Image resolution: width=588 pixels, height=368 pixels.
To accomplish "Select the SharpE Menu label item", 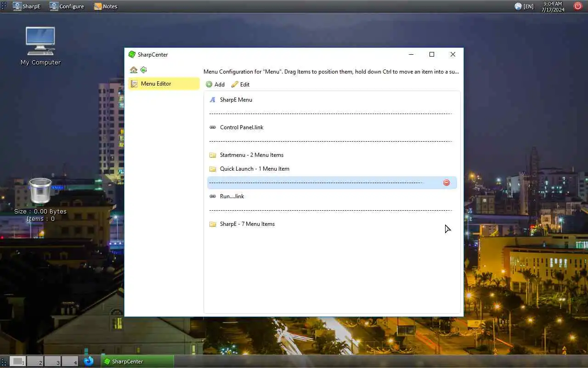I will 332,100.
